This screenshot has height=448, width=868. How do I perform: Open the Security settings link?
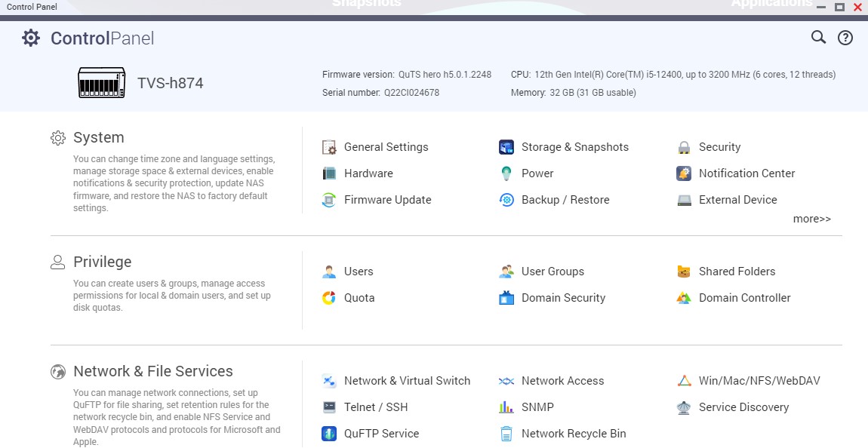click(x=719, y=147)
